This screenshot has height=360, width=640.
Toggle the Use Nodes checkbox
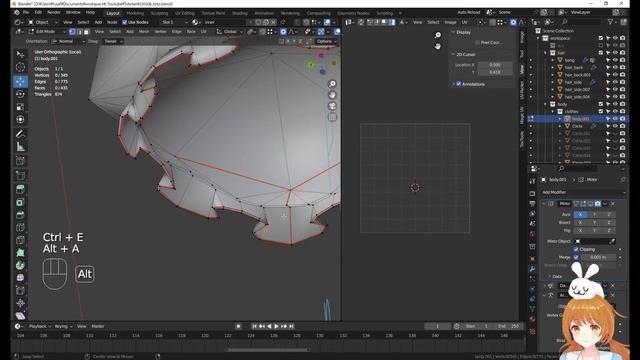tap(124, 22)
